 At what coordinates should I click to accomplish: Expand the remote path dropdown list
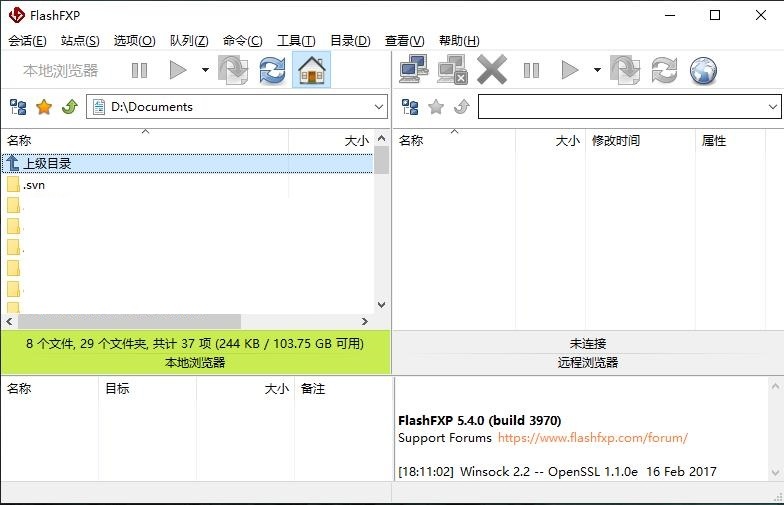(773, 107)
